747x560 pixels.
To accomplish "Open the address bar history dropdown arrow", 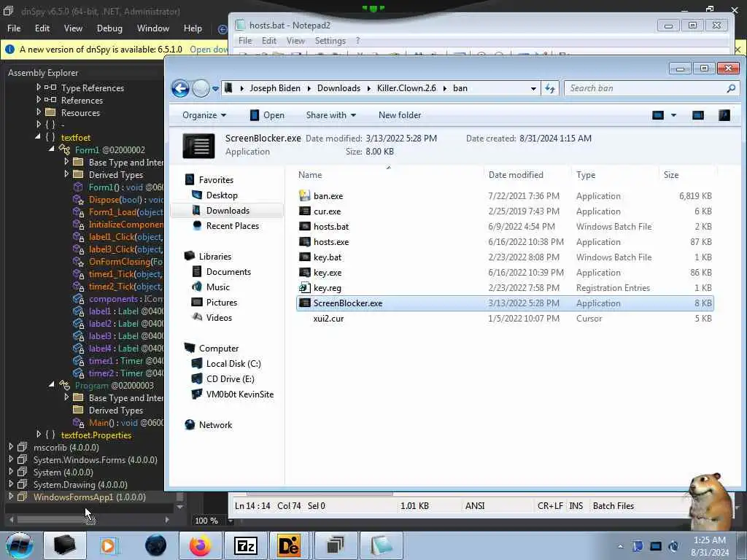I will coord(533,88).
